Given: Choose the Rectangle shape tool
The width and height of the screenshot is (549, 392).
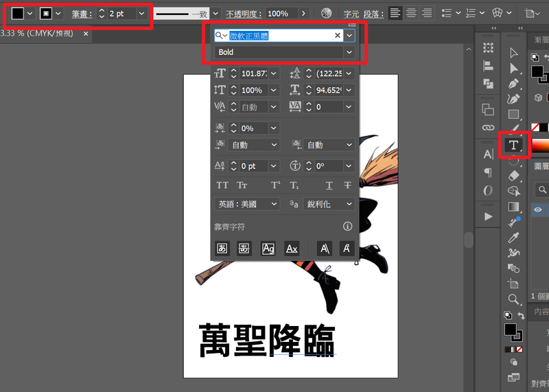Looking at the screenshot, I should click(x=513, y=115).
